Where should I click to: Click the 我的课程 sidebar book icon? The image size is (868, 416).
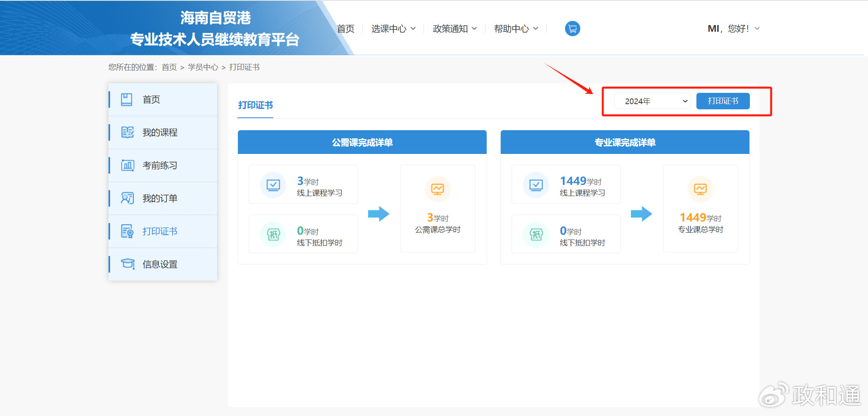[x=127, y=132]
